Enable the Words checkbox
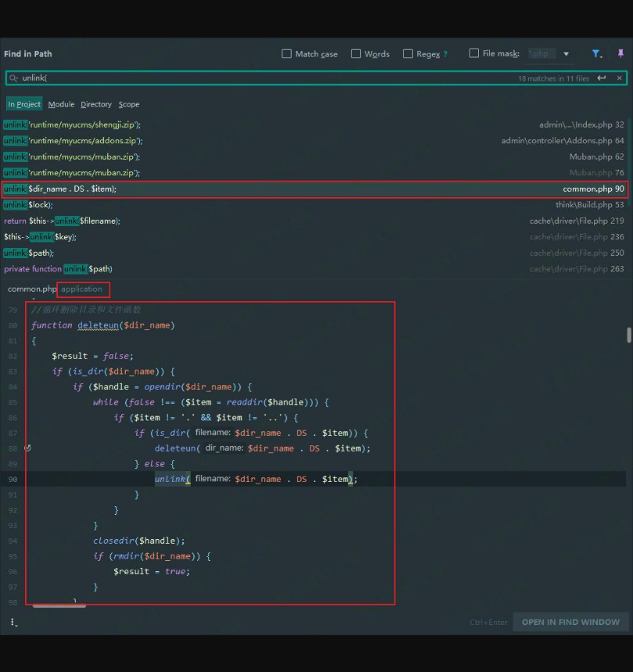The image size is (633, 672). [356, 54]
